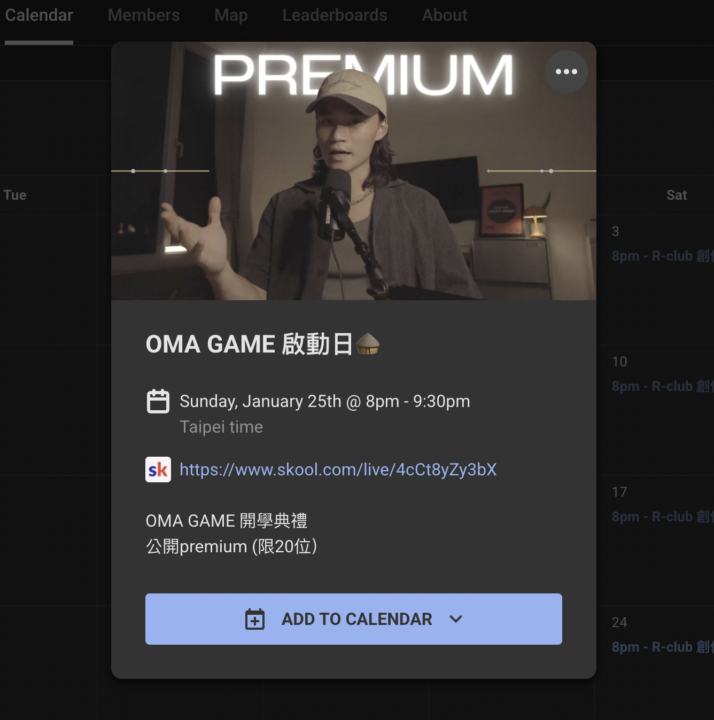Switch to the Members tab
Viewport: 714px width, 720px height.
coord(144,15)
